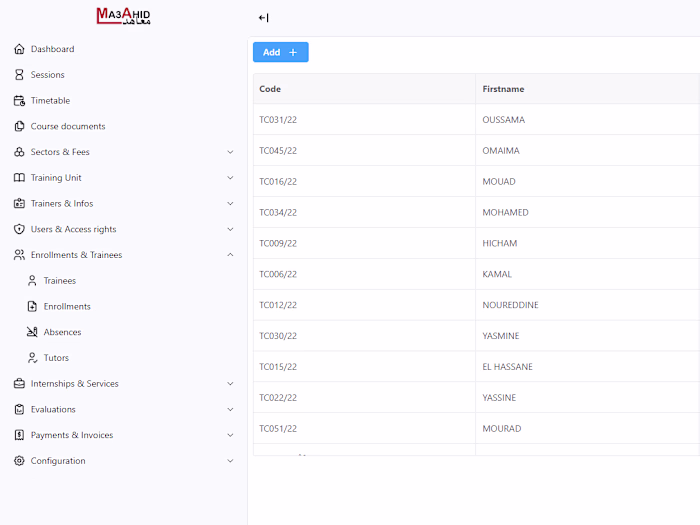700x525 pixels.
Task: Sort by the Firstname column header
Action: 503,89
